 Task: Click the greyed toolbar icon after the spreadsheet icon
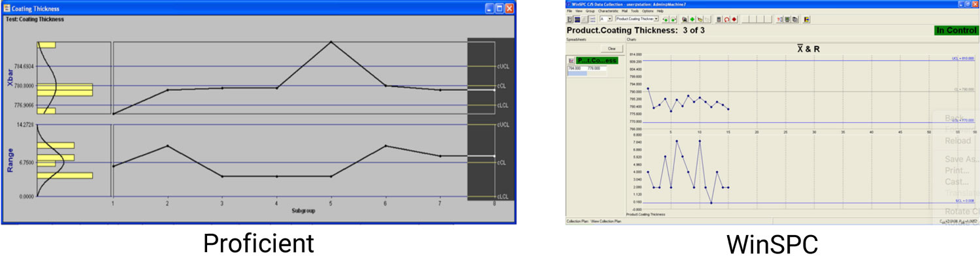(x=585, y=19)
